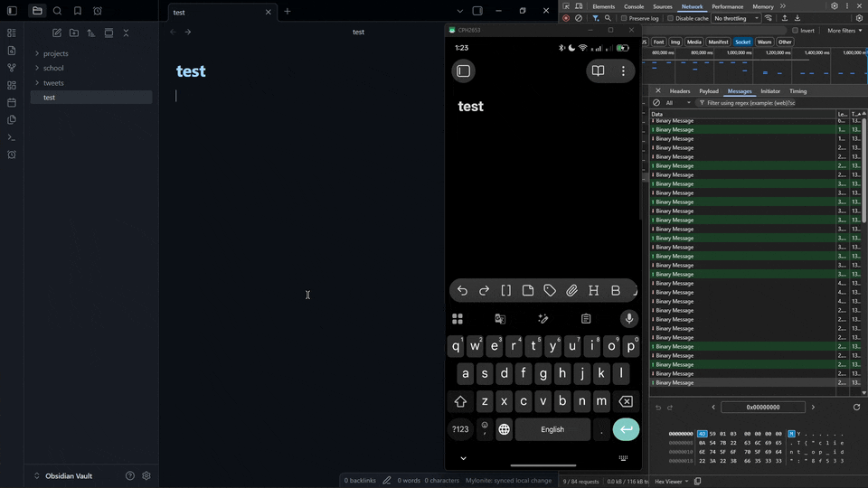
Task: Click export HAR download icon in DevTools
Action: 797,18
